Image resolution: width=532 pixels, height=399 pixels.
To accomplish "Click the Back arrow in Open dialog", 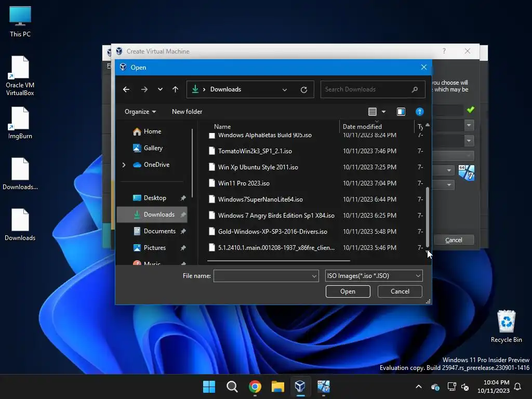I will [x=126, y=89].
